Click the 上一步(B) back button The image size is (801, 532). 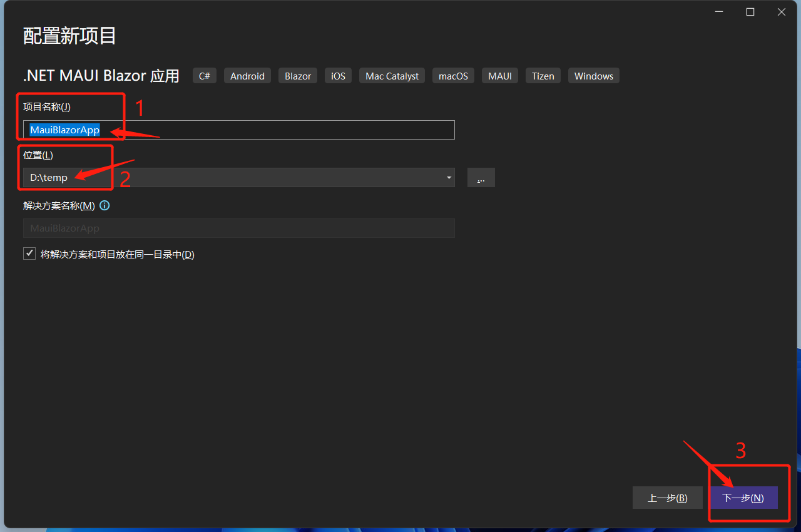click(667, 498)
